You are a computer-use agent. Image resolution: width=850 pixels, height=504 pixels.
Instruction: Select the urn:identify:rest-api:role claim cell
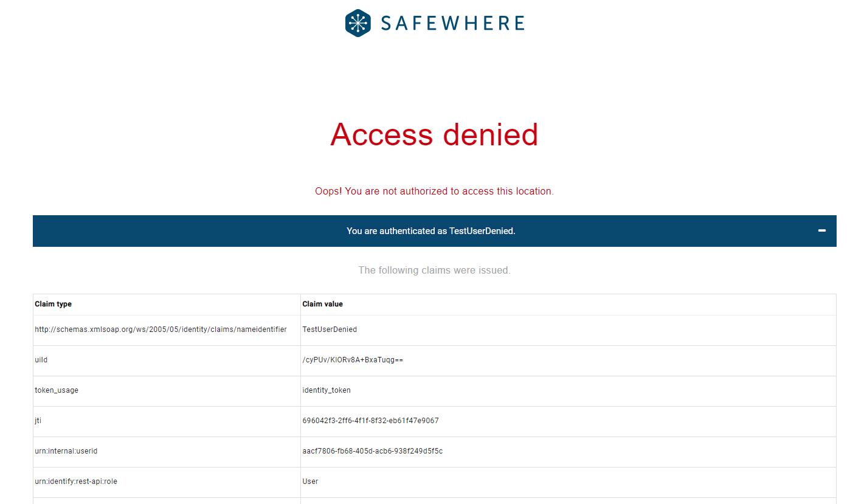76,482
